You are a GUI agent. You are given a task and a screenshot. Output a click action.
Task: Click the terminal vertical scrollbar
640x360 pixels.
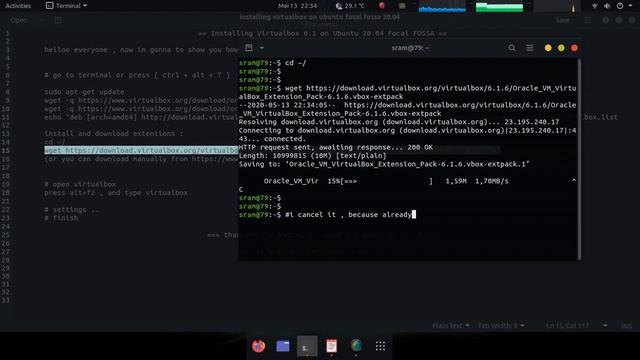coord(579,158)
